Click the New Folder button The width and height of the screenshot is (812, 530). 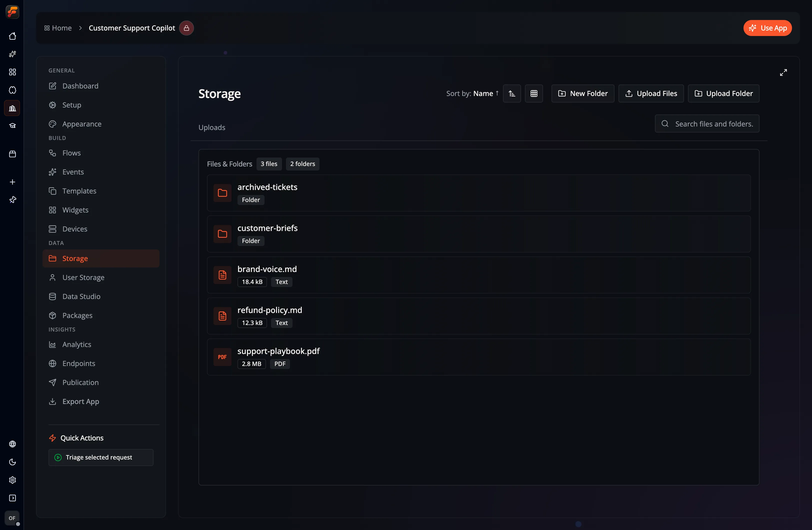[583, 93]
